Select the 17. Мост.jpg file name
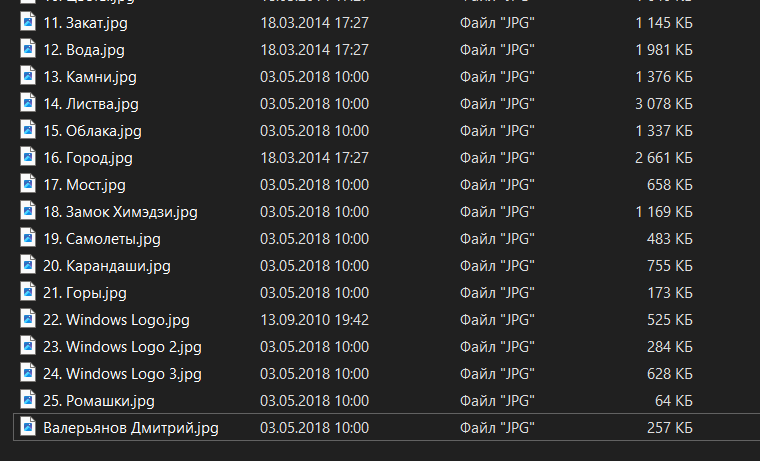760x461 pixels. tap(85, 184)
